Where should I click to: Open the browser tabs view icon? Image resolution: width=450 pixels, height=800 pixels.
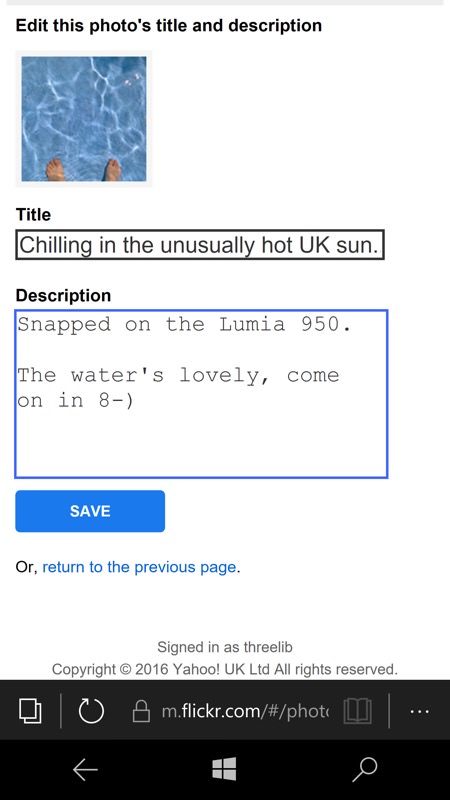point(30,711)
